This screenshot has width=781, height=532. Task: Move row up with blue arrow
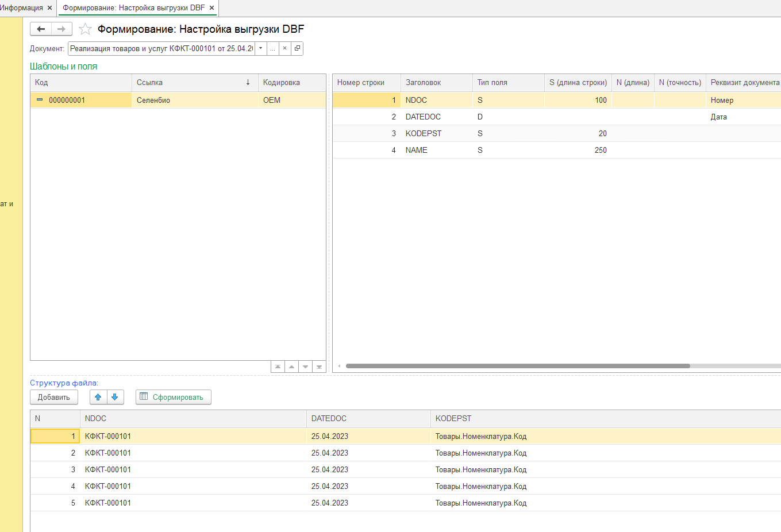[98, 397]
